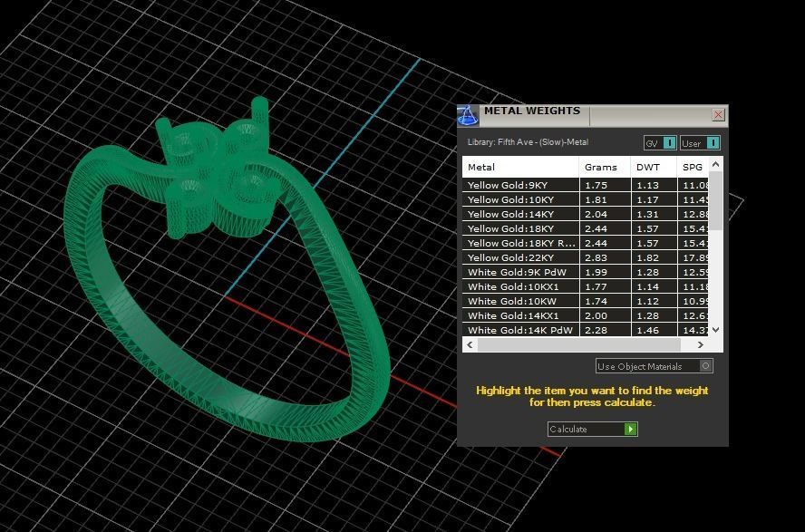Select the Yellow Gold:18KY R... row
Image resolution: width=805 pixels, height=532 pixels.
point(586,243)
